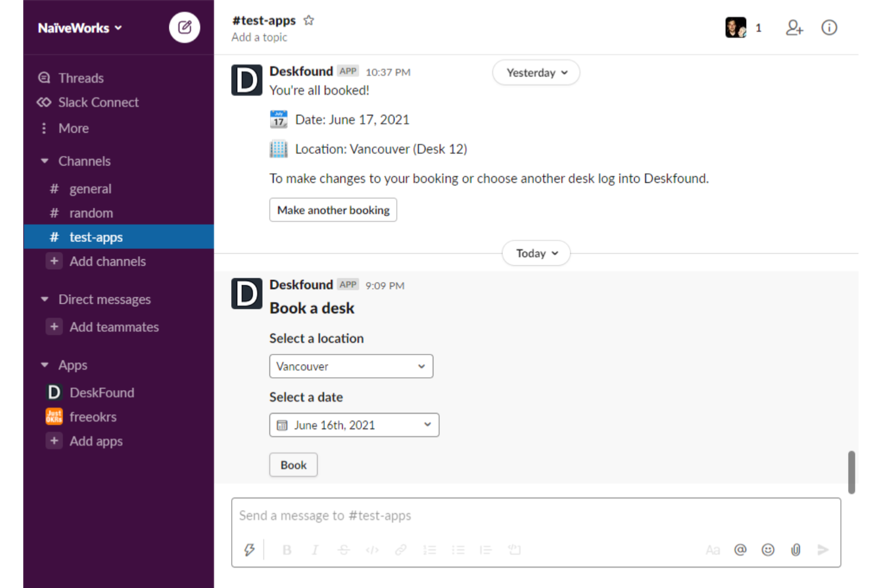Collapse the Direct messages section
The height and width of the screenshot is (588, 882).
(x=45, y=299)
